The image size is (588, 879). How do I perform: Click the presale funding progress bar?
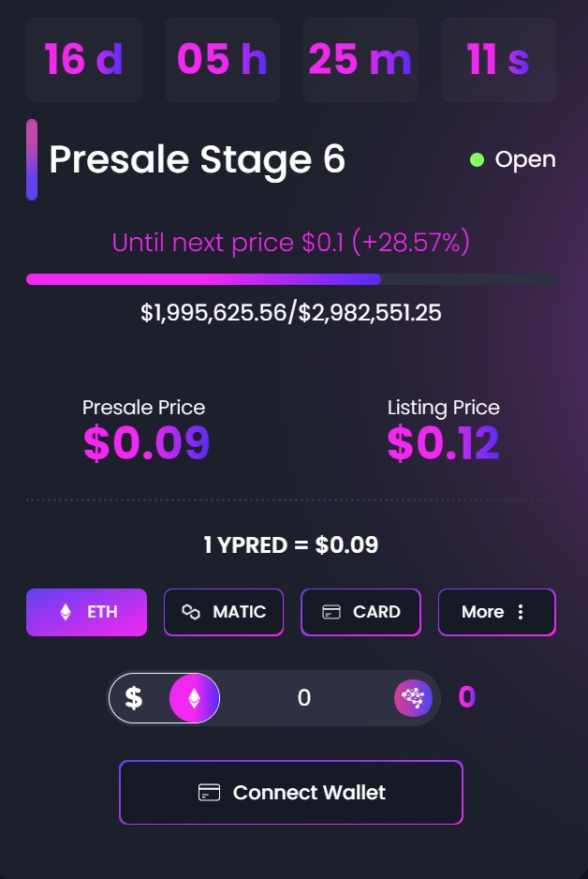291,279
